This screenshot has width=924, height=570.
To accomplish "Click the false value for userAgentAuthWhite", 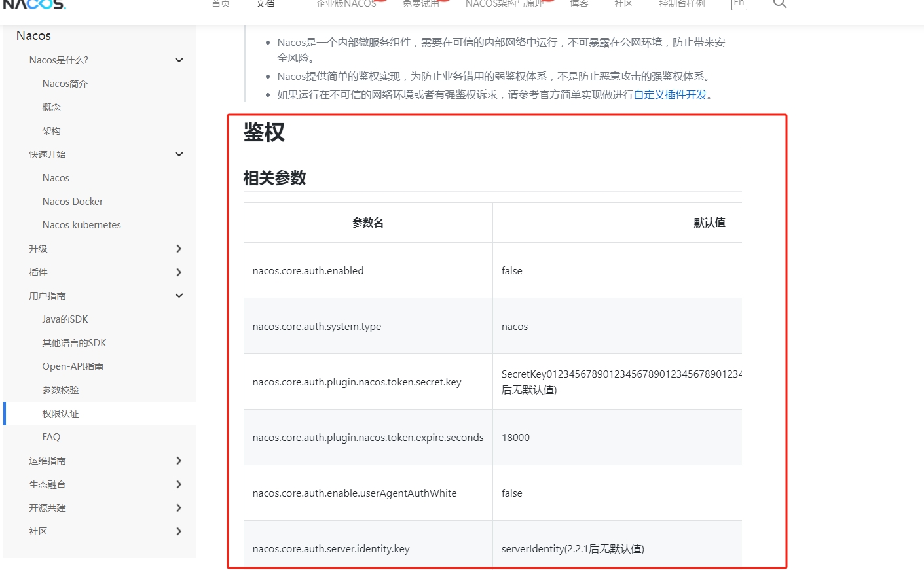I will click(x=618, y=493).
